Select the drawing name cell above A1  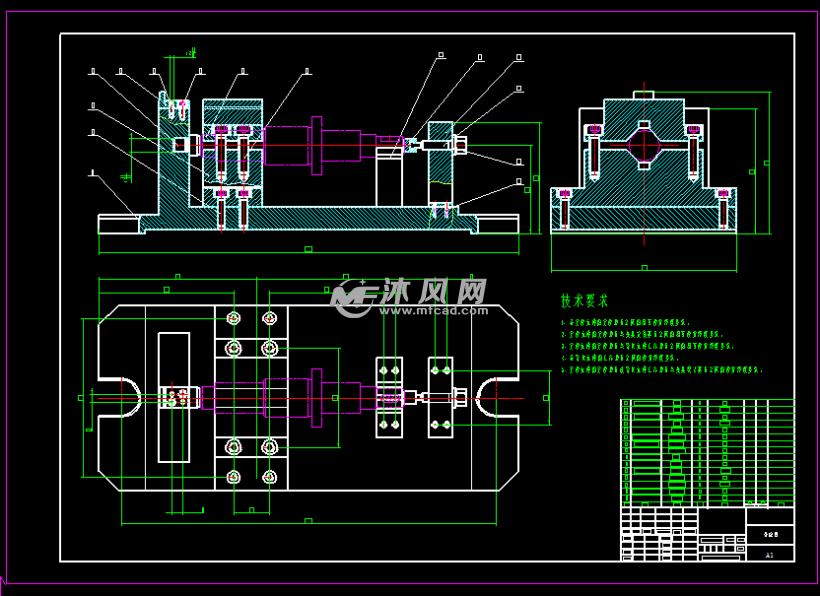click(769, 534)
